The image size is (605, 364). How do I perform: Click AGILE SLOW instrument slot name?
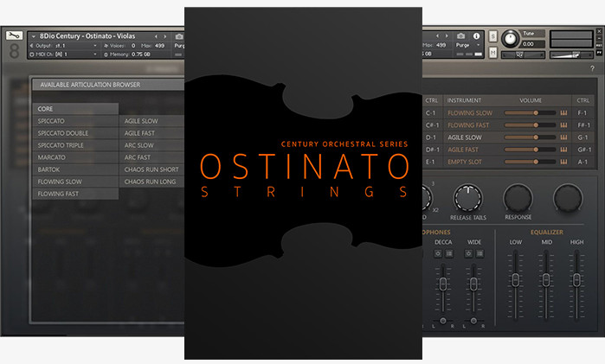tap(465, 137)
